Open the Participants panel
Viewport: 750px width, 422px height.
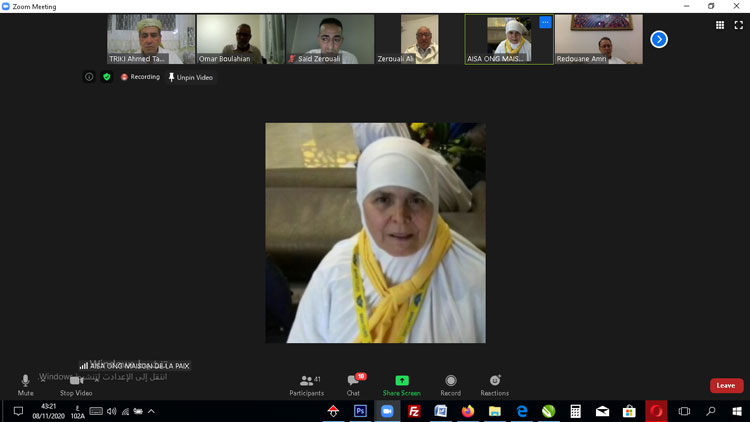point(306,382)
